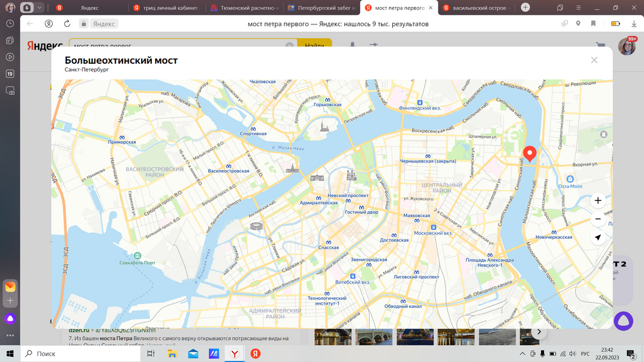Close the Большеохтинский мост map popup
Image resolution: width=644 pixels, height=362 pixels.
(594, 60)
